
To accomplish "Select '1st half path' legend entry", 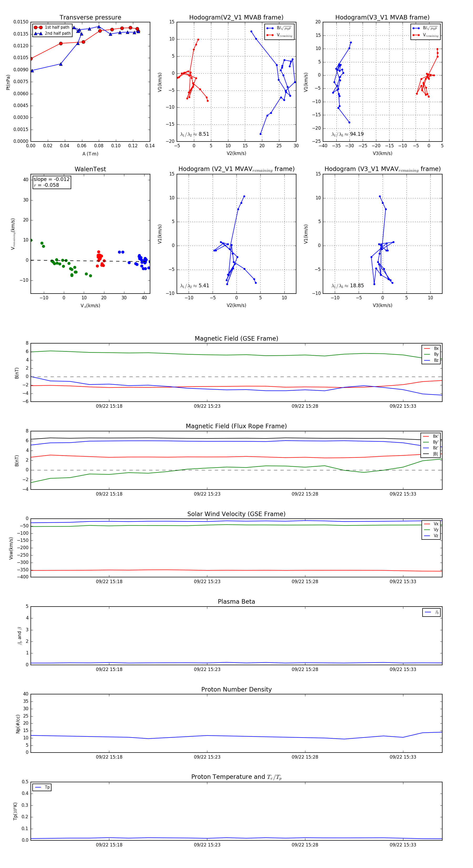I will [x=52, y=27].
